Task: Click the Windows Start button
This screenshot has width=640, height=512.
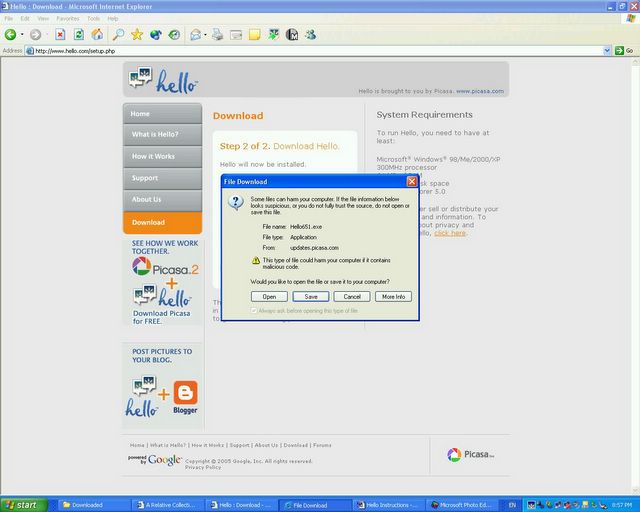Action: 24,505
